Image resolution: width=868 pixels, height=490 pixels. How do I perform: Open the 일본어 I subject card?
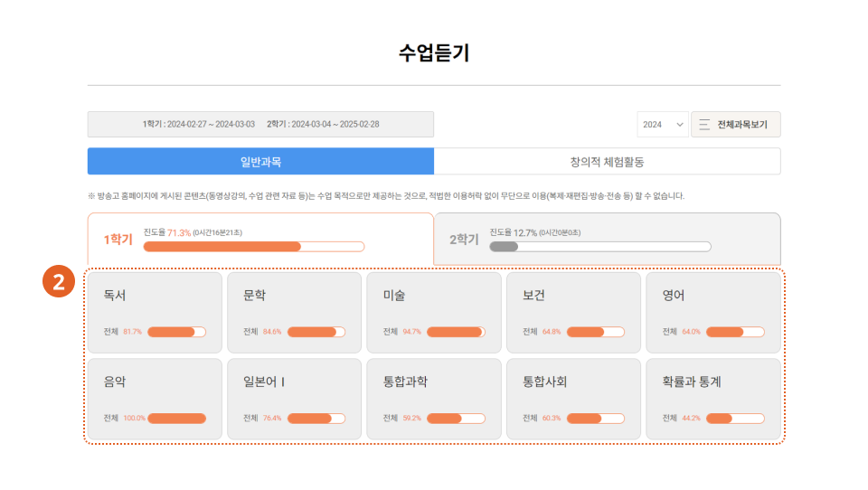tap(295, 400)
